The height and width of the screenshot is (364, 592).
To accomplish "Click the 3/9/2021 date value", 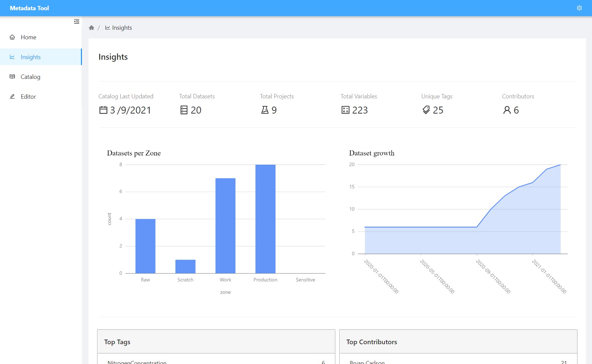I will 130,110.
